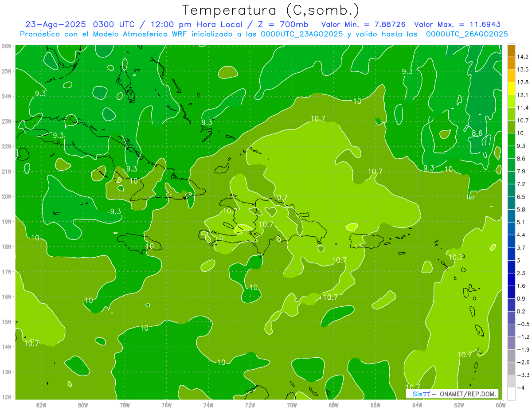Image resolution: width=532 pixels, height=411 pixels.
Task: Click legend value "3.7"
Action: click(x=521, y=247)
